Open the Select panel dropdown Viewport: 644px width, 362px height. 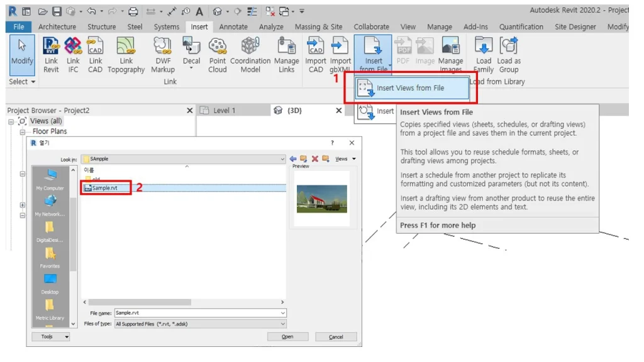(x=22, y=82)
